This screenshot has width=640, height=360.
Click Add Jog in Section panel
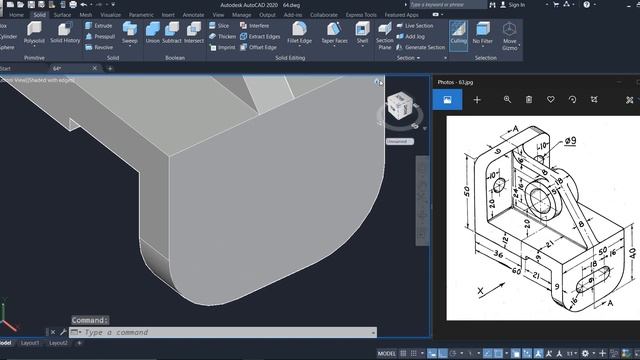click(411, 36)
